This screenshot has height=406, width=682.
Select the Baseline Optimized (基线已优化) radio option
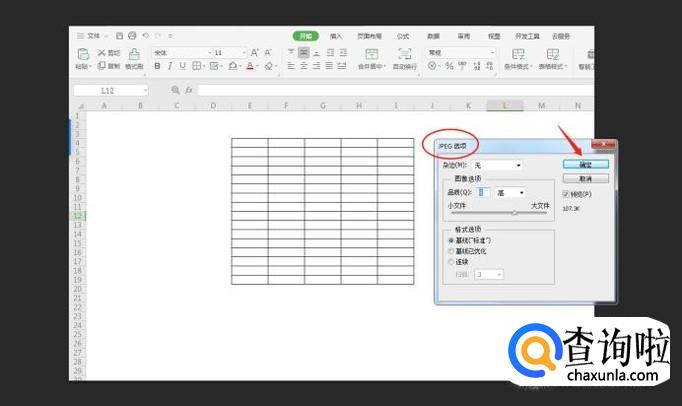(x=451, y=251)
